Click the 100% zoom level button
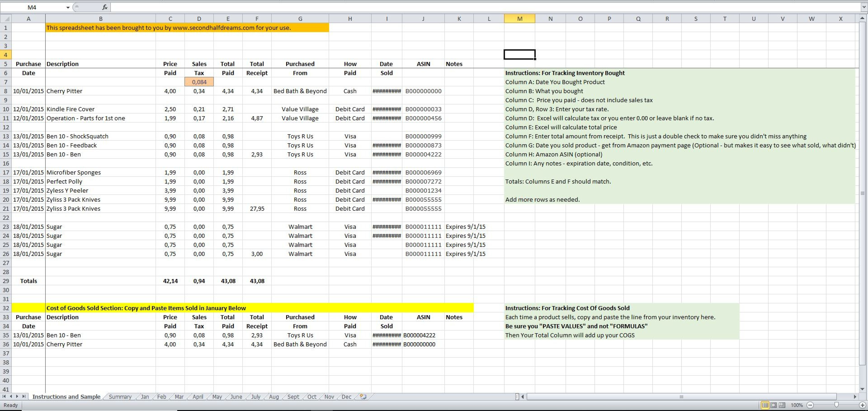 coord(797,405)
